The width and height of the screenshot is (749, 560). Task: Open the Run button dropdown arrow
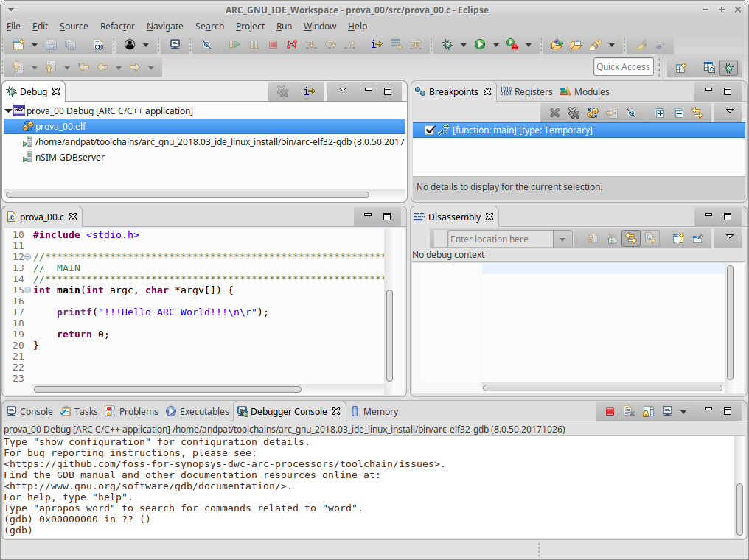(x=496, y=44)
